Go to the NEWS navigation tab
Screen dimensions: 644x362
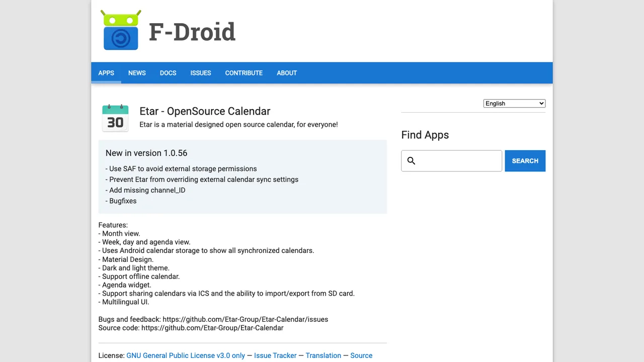137,73
